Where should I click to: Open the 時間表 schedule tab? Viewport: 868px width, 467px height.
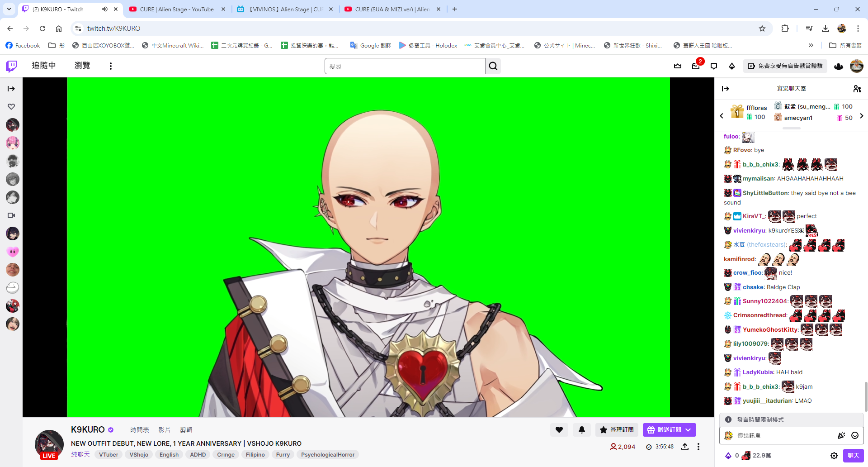pos(140,430)
